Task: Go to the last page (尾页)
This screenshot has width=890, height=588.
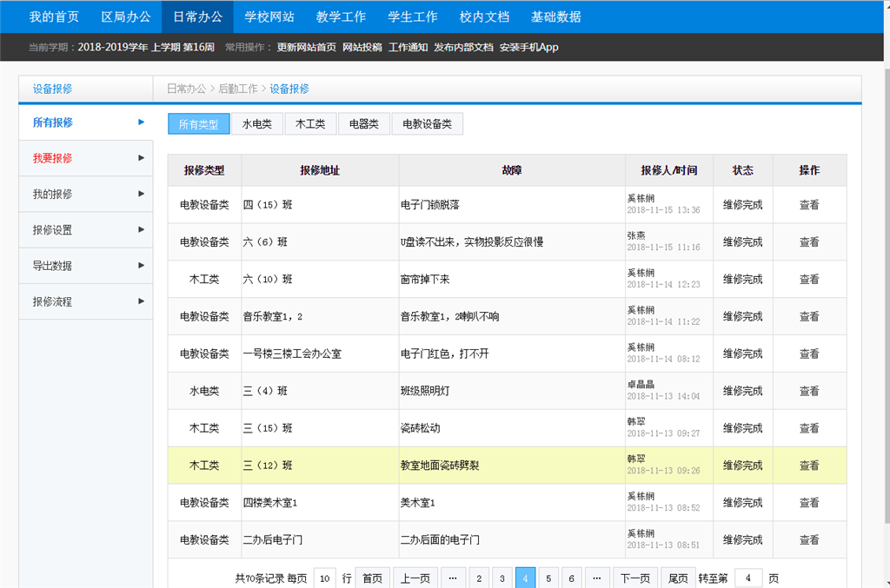Action: tap(678, 578)
